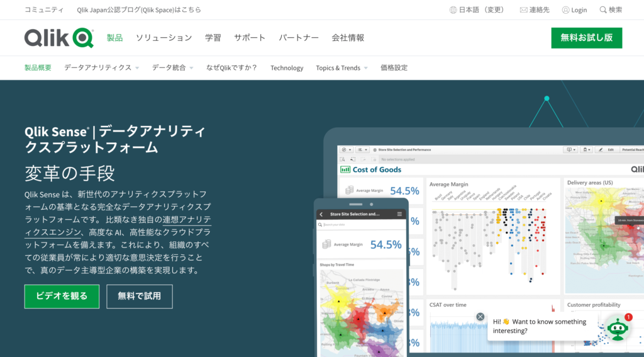This screenshot has width=644, height=357.
Task: Open the chatbot robot icon
Action: [x=618, y=328]
